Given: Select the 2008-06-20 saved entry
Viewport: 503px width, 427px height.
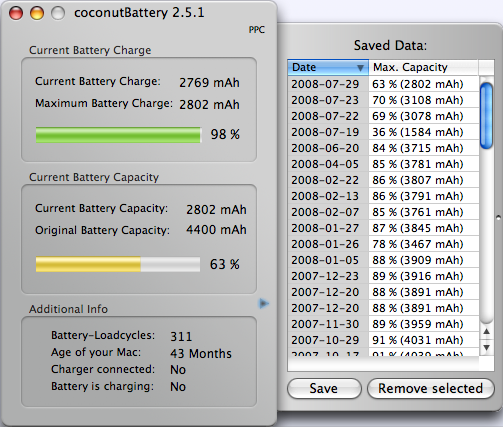Looking at the screenshot, I should pyautogui.click(x=383, y=148).
